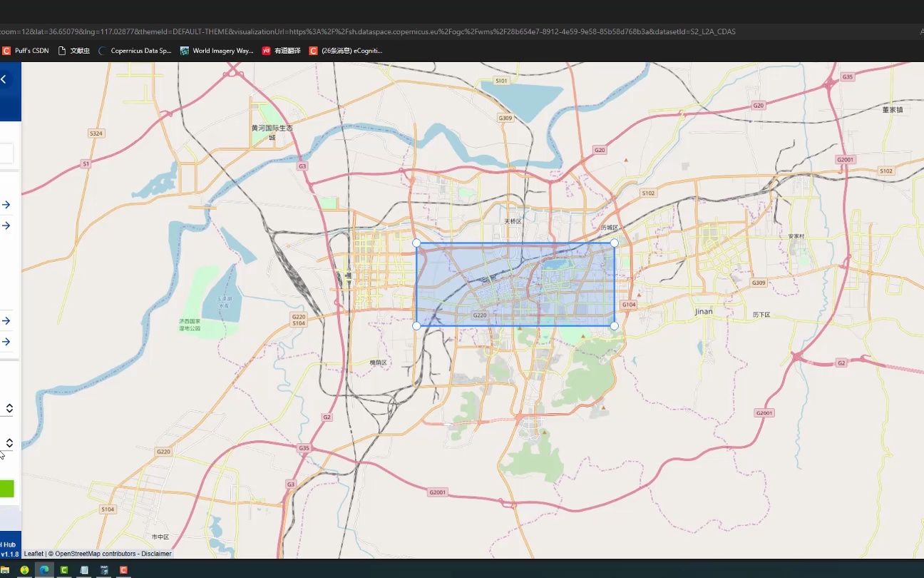Open the notepad app in taskbar

84,570
